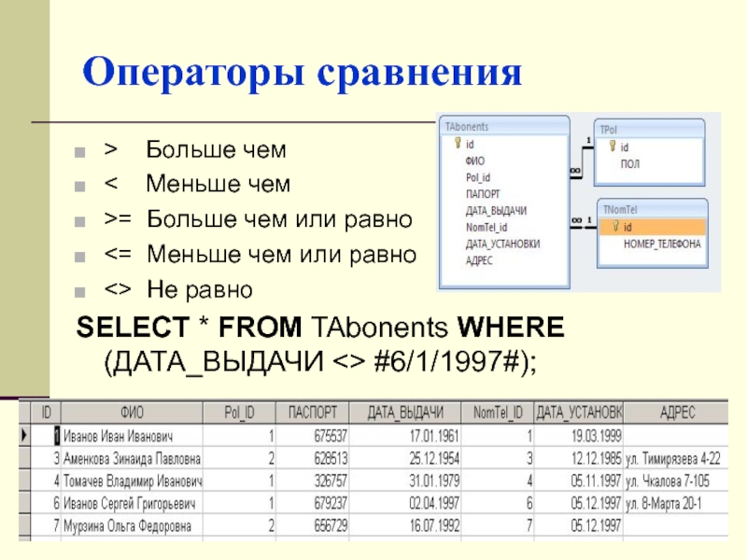Click the TNomTel table title bar
The height and width of the screenshot is (560, 747).
pos(652,209)
